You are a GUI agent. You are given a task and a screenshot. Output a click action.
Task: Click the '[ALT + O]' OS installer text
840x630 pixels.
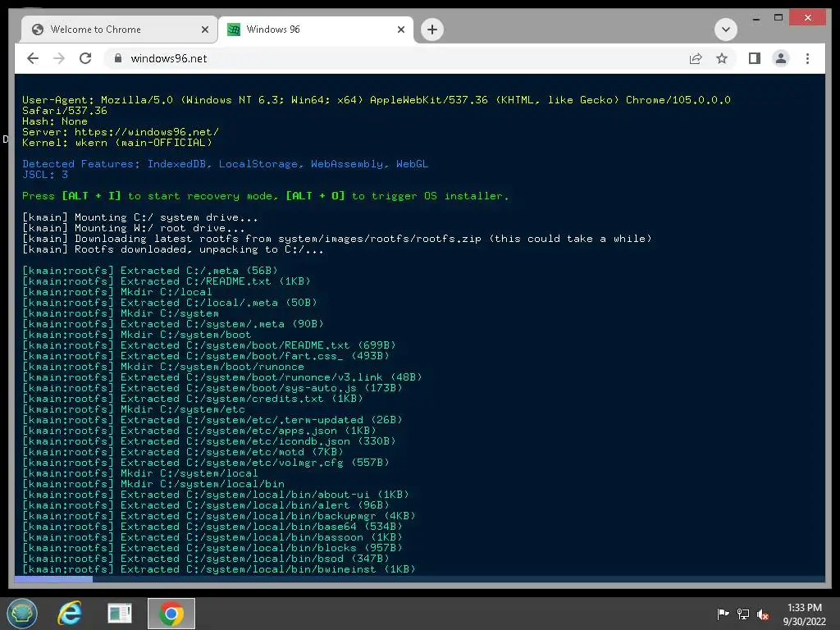tap(315, 196)
